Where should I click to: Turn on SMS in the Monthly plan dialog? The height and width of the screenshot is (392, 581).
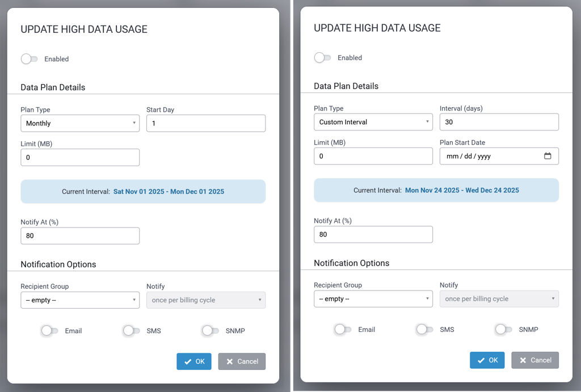click(x=132, y=331)
